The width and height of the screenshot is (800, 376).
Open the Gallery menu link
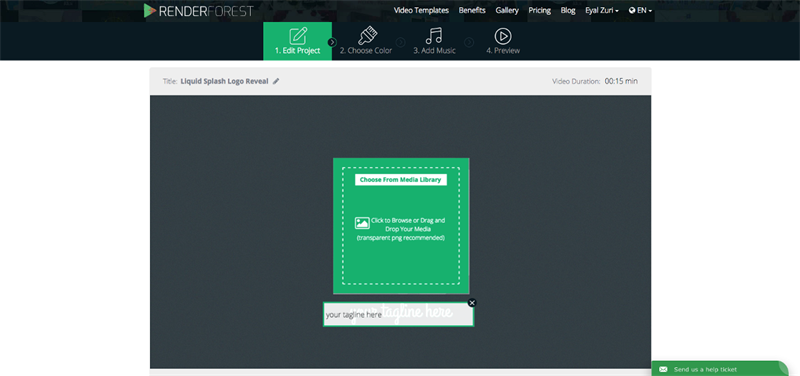pos(507,10)
